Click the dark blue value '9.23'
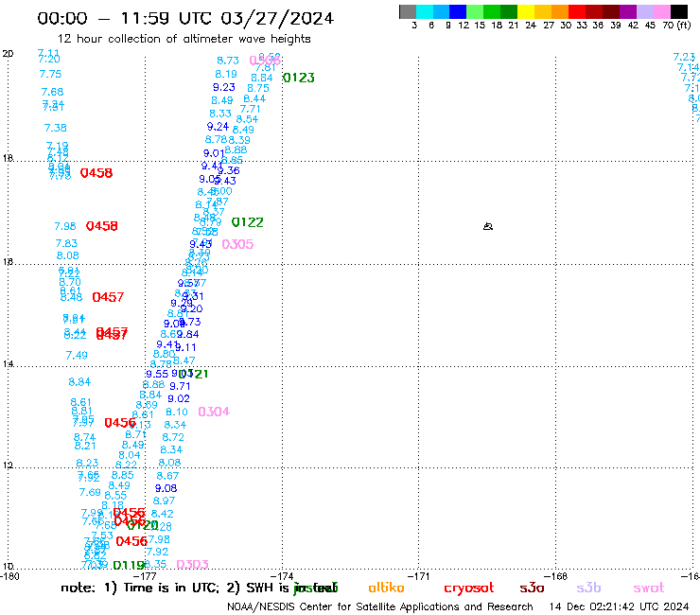This screenshot has height=615, width=700. click(x=223, y=88)
